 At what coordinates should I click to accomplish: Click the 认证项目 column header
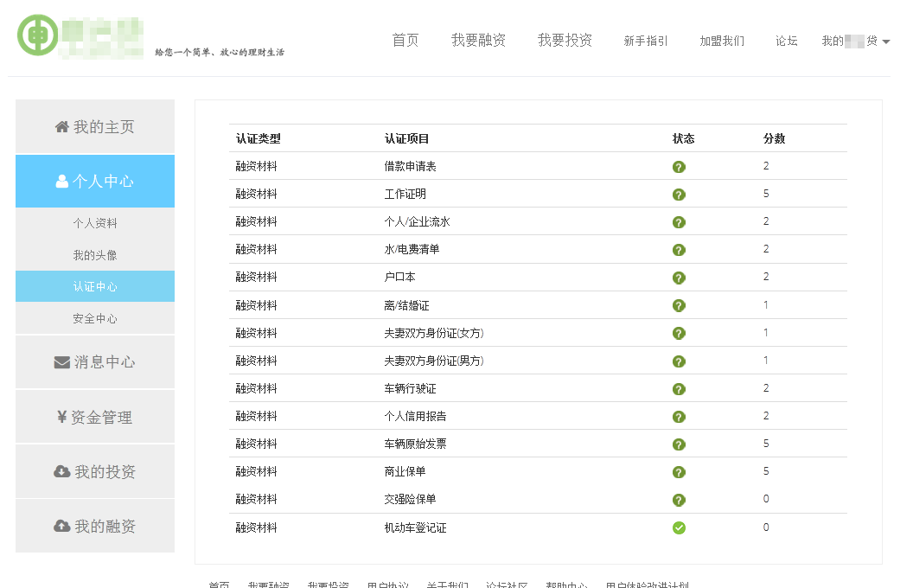[x=406, y=138]
